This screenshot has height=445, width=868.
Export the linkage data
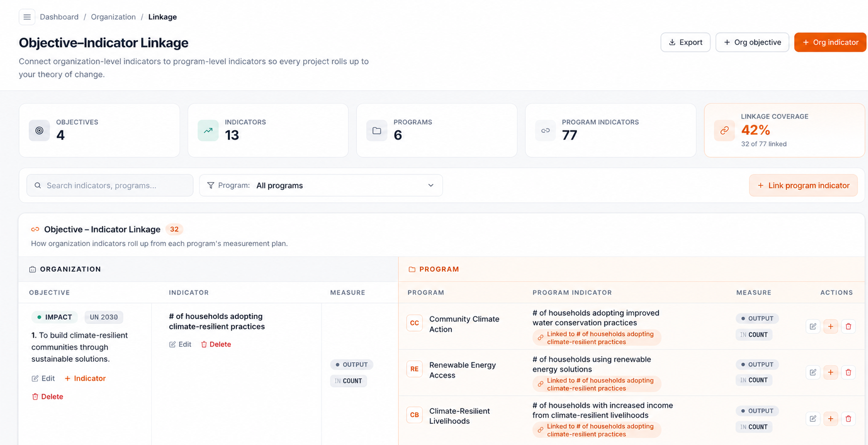[x=685, y=42]
